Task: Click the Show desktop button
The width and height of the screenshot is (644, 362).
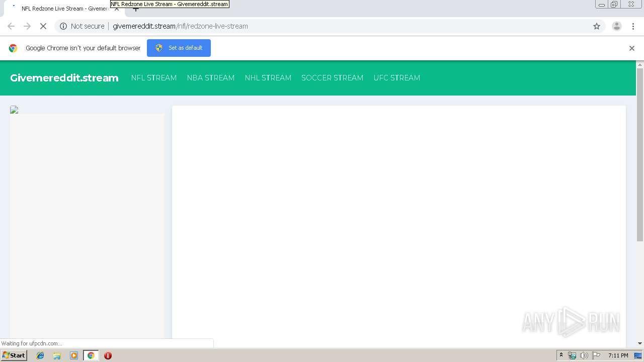Action: click(x=638, y=355)
